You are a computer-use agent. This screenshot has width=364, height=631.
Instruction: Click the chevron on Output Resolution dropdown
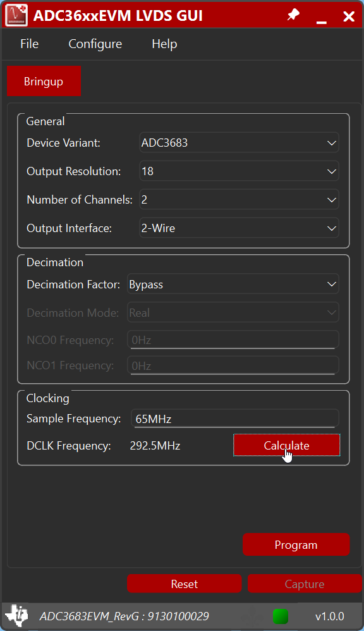click(x=331, y=171)
